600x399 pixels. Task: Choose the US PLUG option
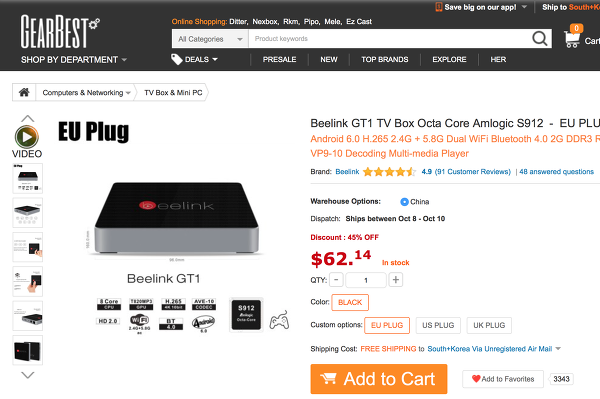pos(438,325)
